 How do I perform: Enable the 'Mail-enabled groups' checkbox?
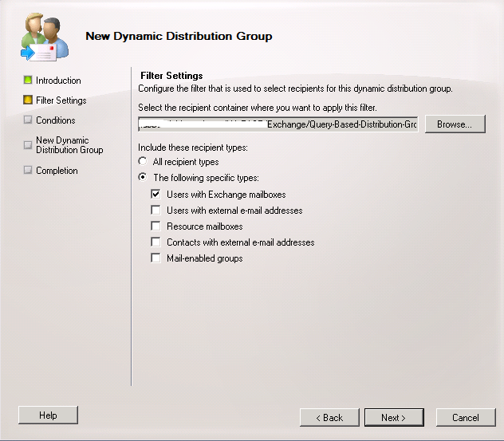(x=156, y=258)
